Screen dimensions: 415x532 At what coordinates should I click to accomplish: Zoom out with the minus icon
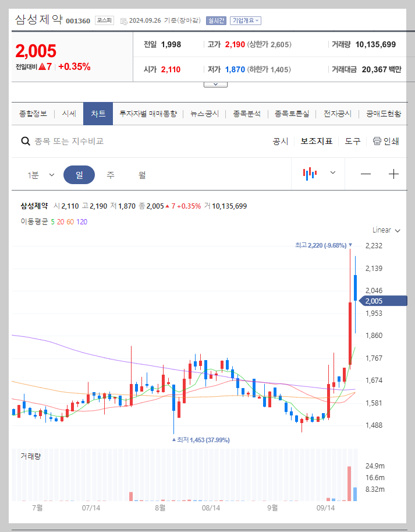click(x=367, y=174)
